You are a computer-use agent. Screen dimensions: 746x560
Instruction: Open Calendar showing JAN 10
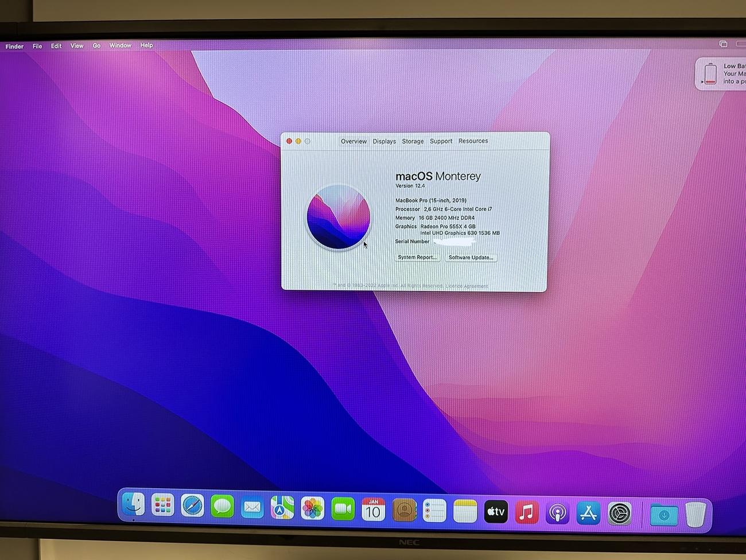tap(374, 510)
